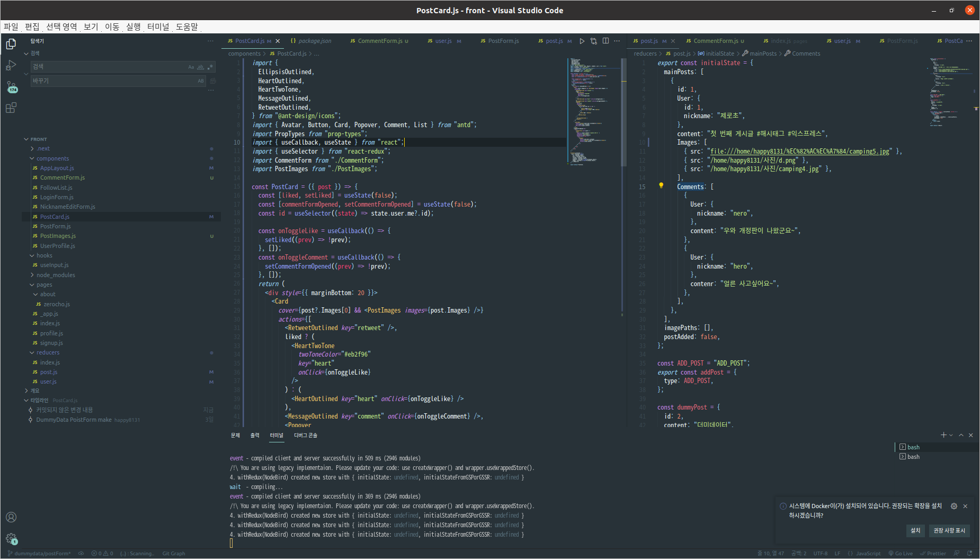Dismiss the Docker extension notification
This screenshot has height=559, width=980.
[965, 506]
